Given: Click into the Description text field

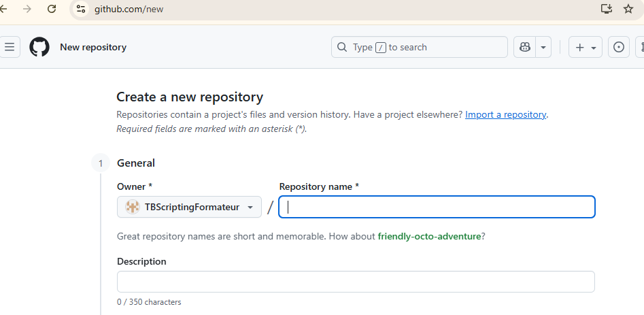Looking at the screenshot, I should (356, 282).
